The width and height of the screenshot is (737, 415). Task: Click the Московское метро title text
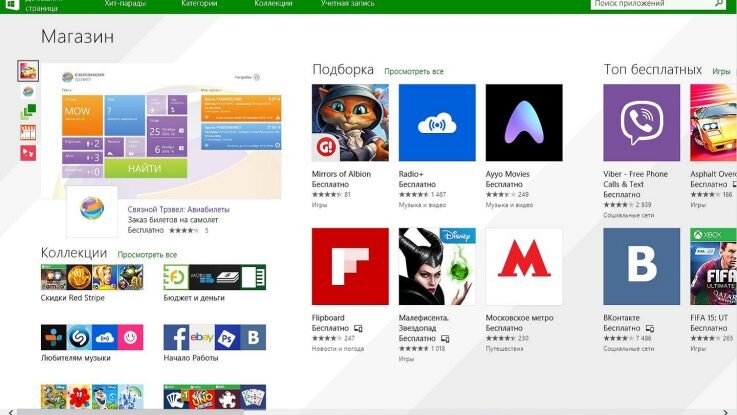coord(519,318)
